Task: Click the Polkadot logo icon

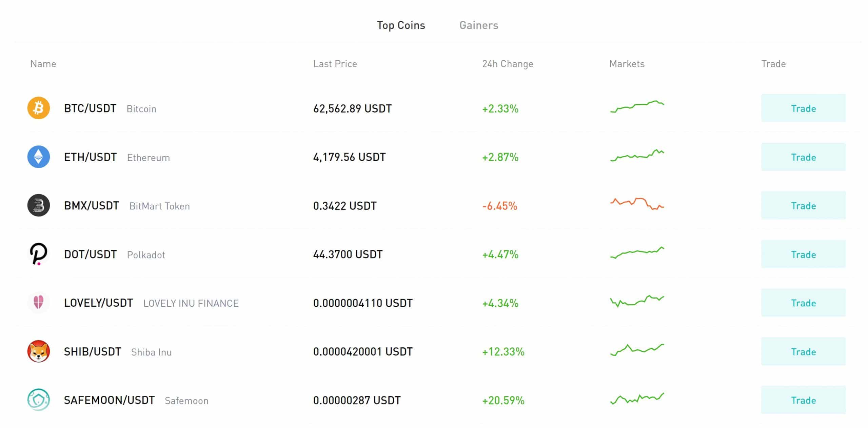Action: point(39,254)
